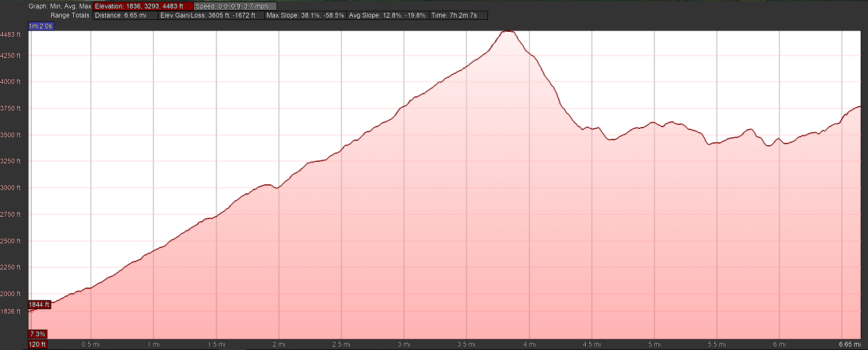868x350 pixels.
Task: Click the 6 mi distance label
Action: (779, 344)
